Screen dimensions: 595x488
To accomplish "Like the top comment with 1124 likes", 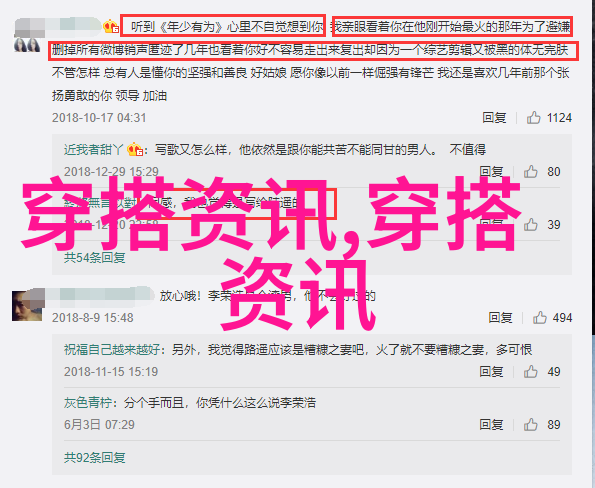I will 533,118.
